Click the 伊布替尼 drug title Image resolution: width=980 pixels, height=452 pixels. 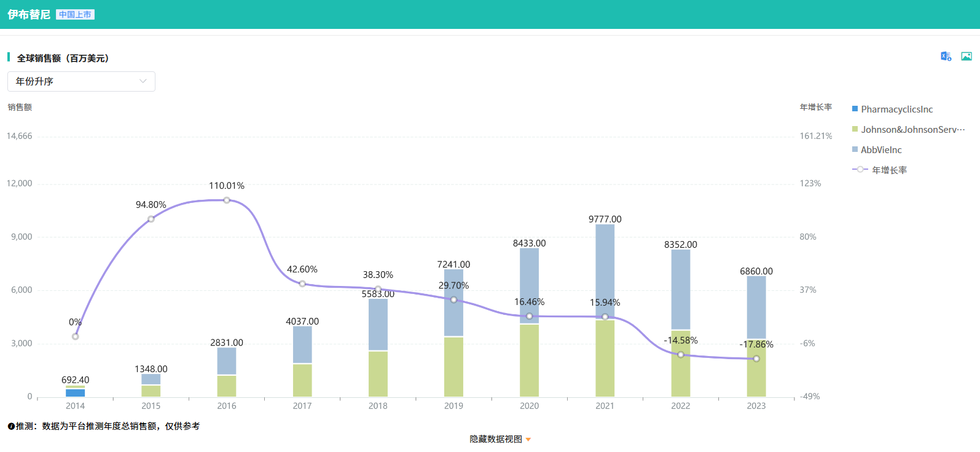tap(29, 15)
